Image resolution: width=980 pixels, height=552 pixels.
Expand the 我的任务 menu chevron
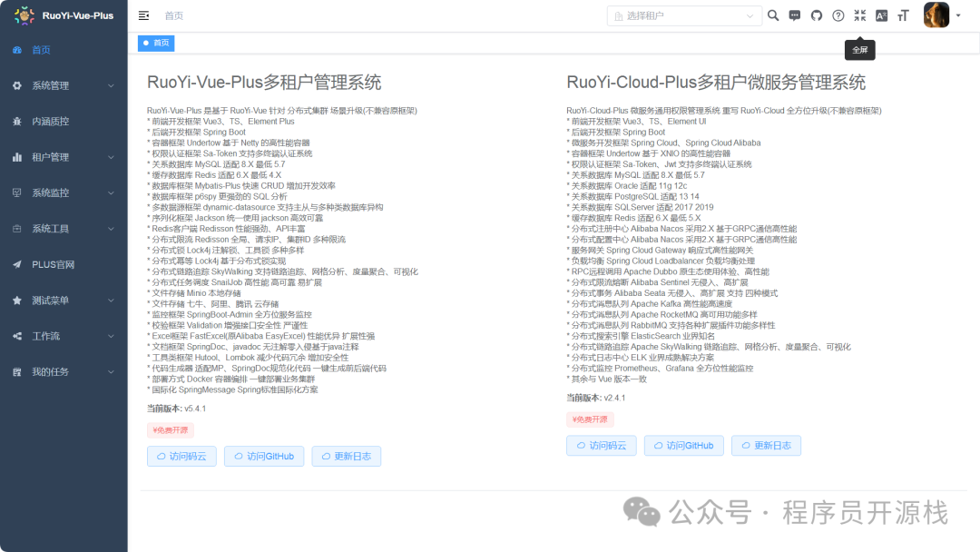tap(111, 372)
